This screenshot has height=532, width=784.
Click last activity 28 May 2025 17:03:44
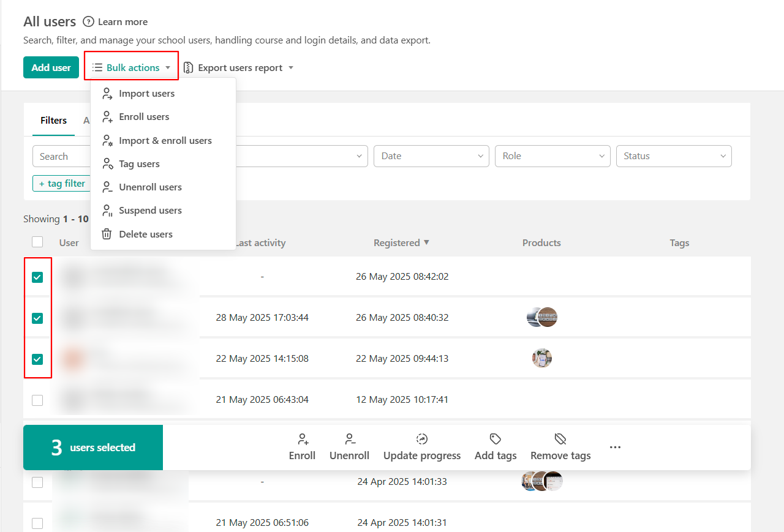pos(262,317)
